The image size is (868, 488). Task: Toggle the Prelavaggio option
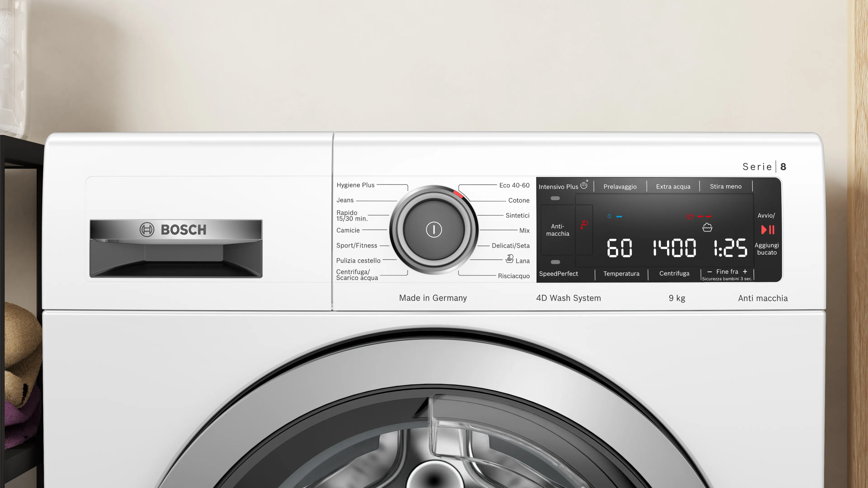pyautogui.click(x=620, y=187)
